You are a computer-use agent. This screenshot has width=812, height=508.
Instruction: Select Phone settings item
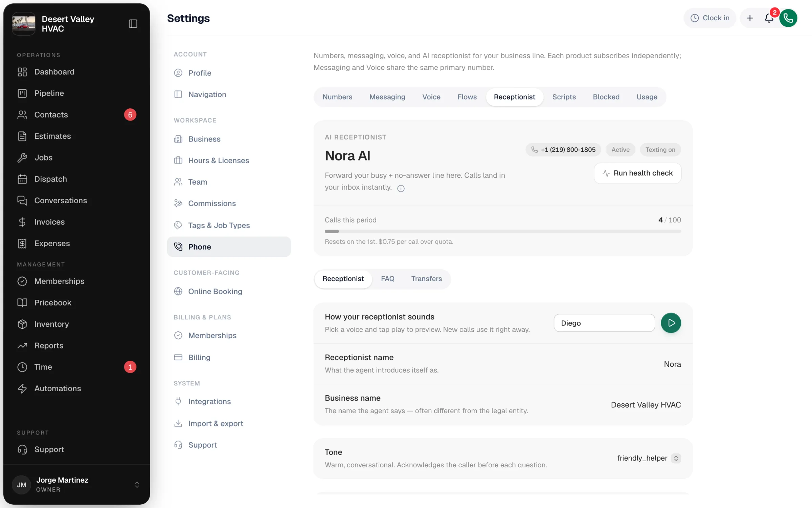click(x=229, y=247)
